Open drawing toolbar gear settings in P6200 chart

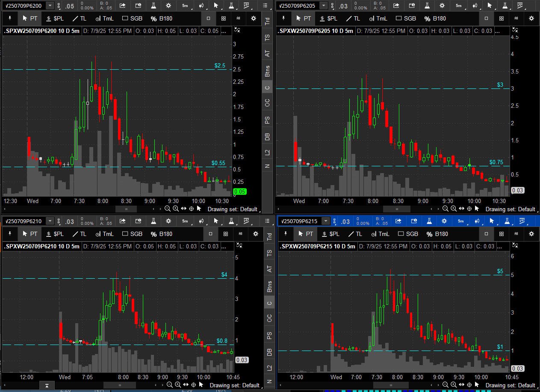[254, 18]
